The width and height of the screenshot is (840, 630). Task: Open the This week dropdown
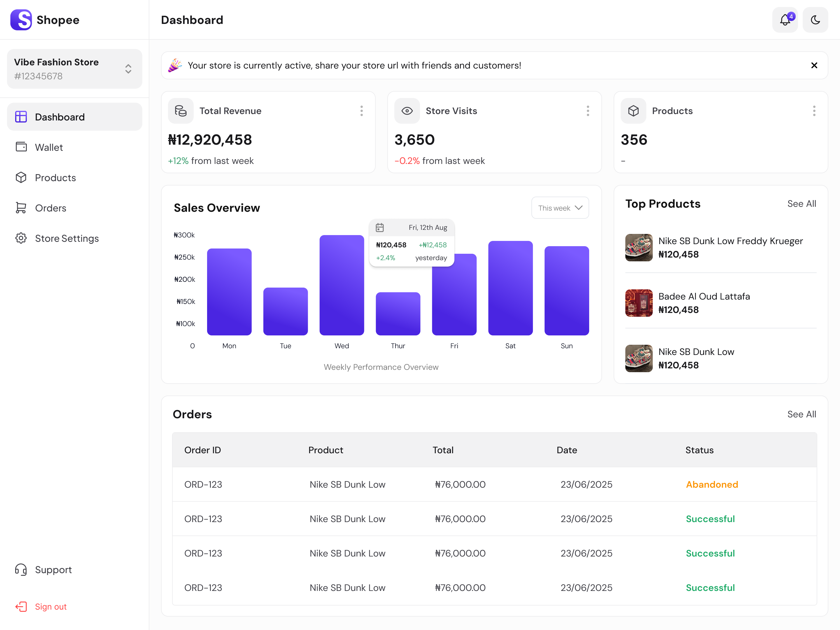click(x=560, y=208)
